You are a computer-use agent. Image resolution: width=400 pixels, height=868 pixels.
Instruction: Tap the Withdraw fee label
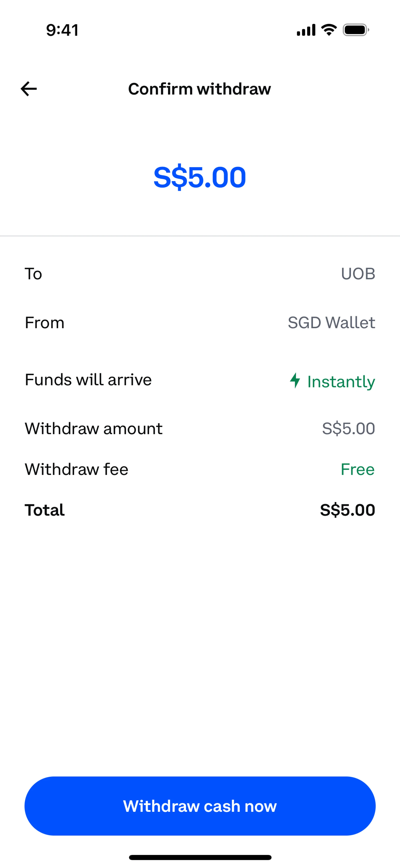pyautogui.click(x=76, y=469)
